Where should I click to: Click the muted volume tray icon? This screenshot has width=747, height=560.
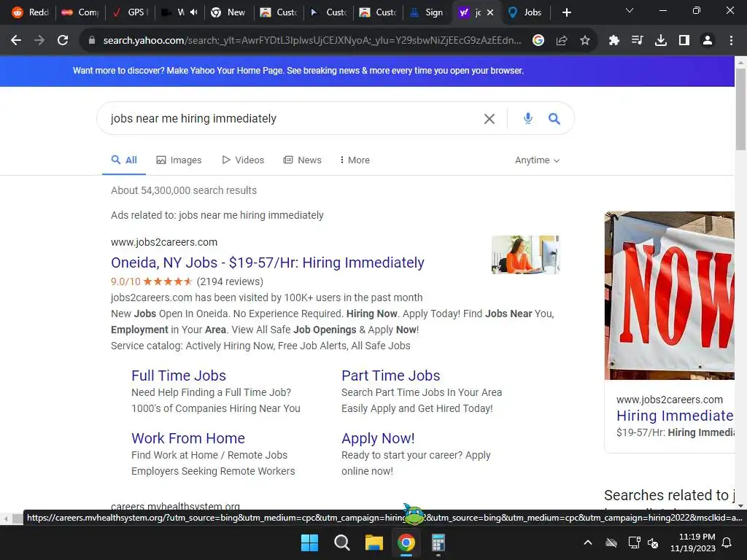(653, 542)
